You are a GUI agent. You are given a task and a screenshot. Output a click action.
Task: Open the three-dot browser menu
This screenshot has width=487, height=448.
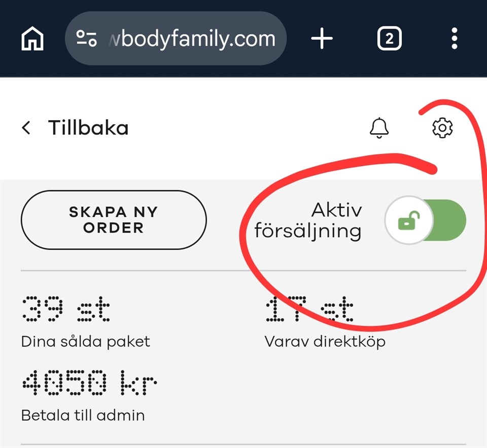(x=454, y=39)
